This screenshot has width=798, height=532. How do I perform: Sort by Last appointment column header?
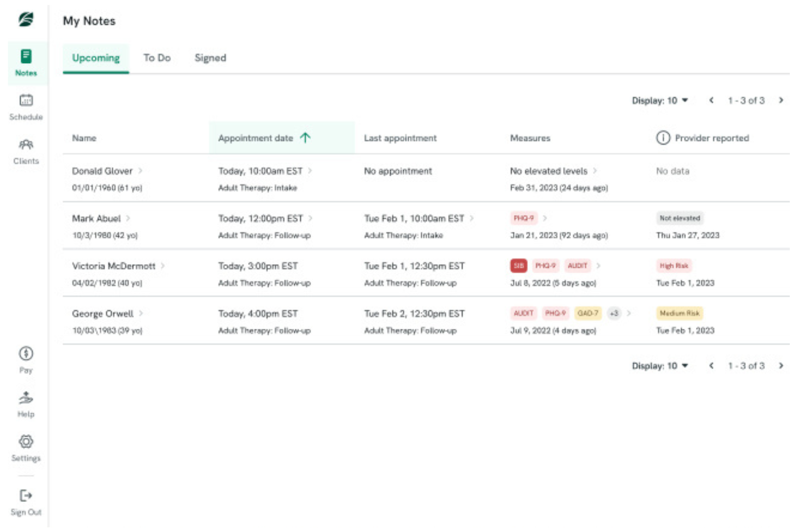pyautogui.click(x=400, y=138)
